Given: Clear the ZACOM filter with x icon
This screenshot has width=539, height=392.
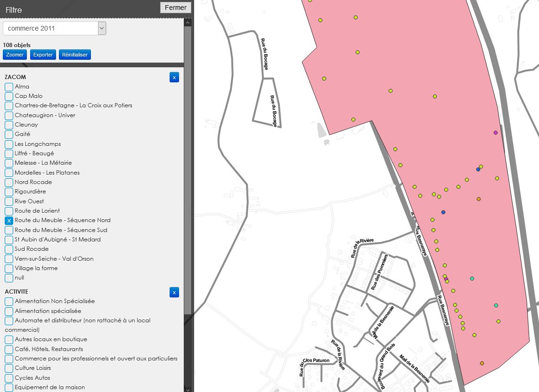Looking at the screenshot, I should click(174, 77).
